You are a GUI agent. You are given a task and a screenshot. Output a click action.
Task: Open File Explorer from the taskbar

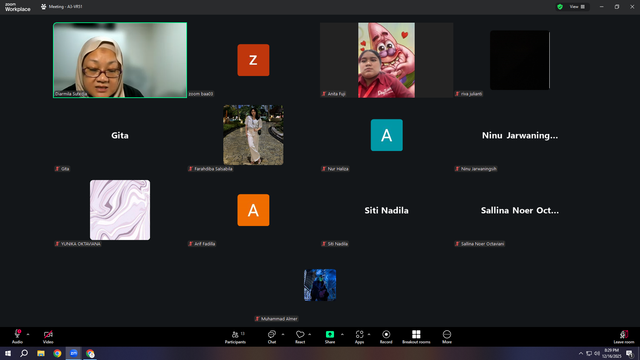pyautogui.click(x=41, y=353)
